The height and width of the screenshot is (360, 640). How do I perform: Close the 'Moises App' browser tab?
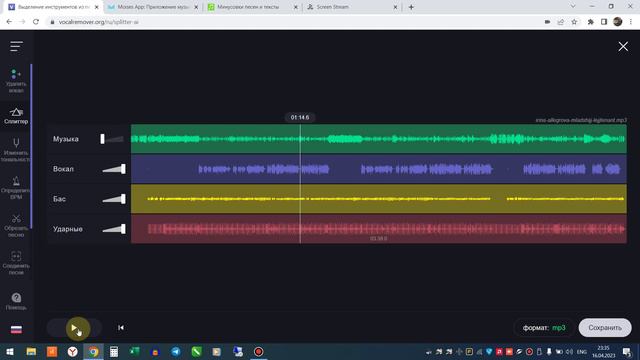point(196,7)
